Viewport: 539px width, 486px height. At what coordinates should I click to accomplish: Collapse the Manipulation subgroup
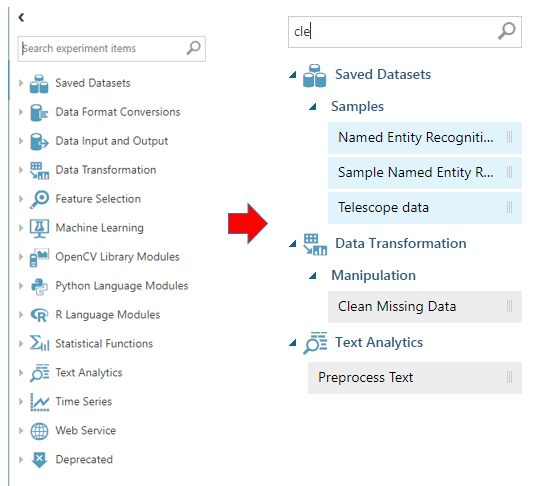(313, 276)
